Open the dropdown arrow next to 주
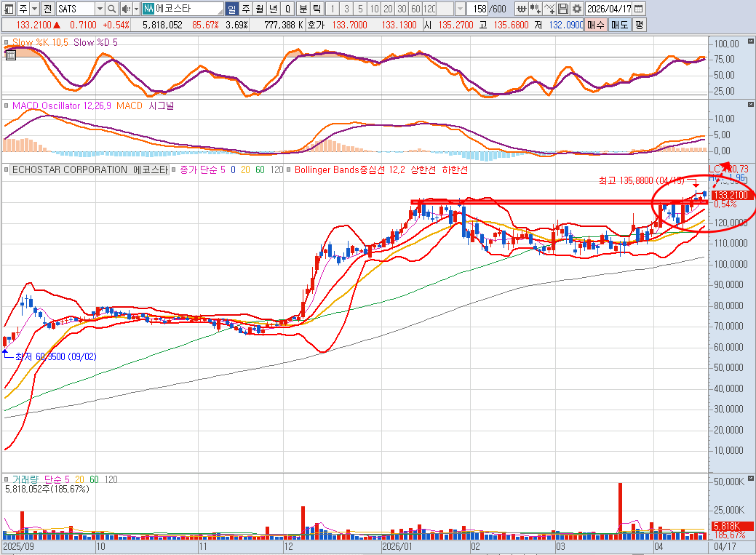756x555 pixels. pyautogui.click(x=34, y=9)
